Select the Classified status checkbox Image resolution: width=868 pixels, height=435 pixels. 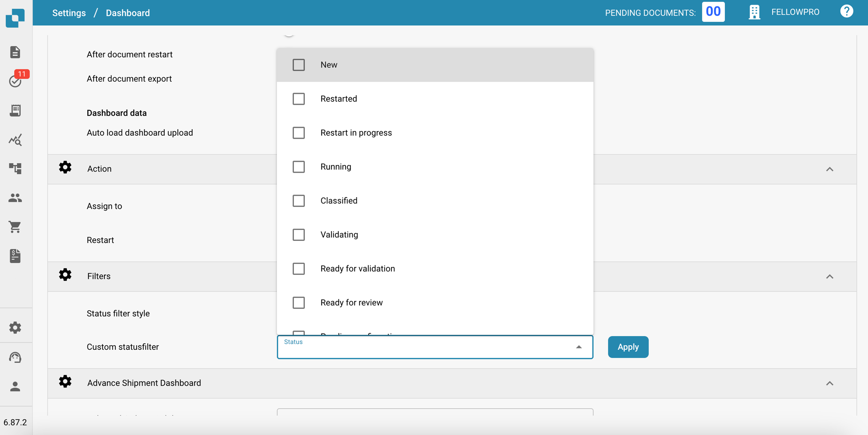pyautogui.click(x=299, y=201)
